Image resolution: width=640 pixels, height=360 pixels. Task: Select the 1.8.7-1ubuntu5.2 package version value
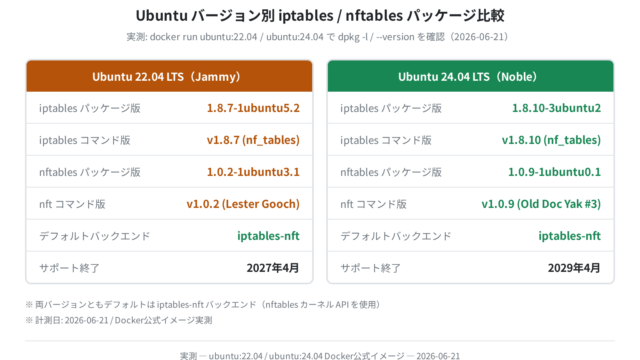point(253,108)
